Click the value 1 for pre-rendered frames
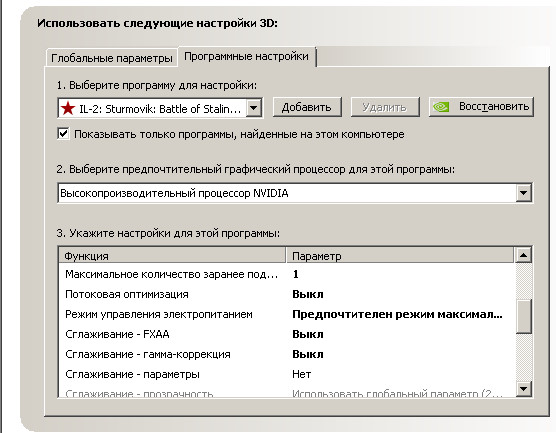 tap(296, 274)
